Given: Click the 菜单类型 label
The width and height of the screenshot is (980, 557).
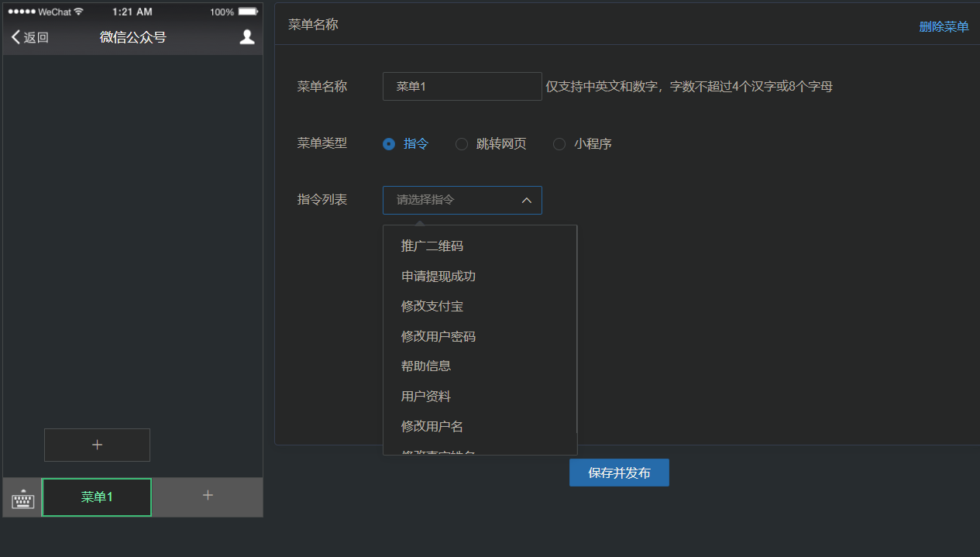Looking at the screenshot, I should pyautogui.click(x=322, y=143).
